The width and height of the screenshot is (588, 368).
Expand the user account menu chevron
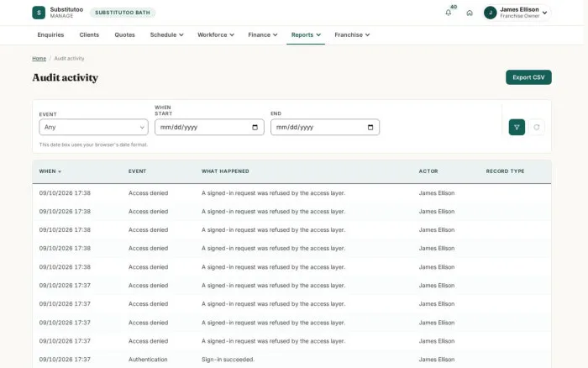coord(544,13)
